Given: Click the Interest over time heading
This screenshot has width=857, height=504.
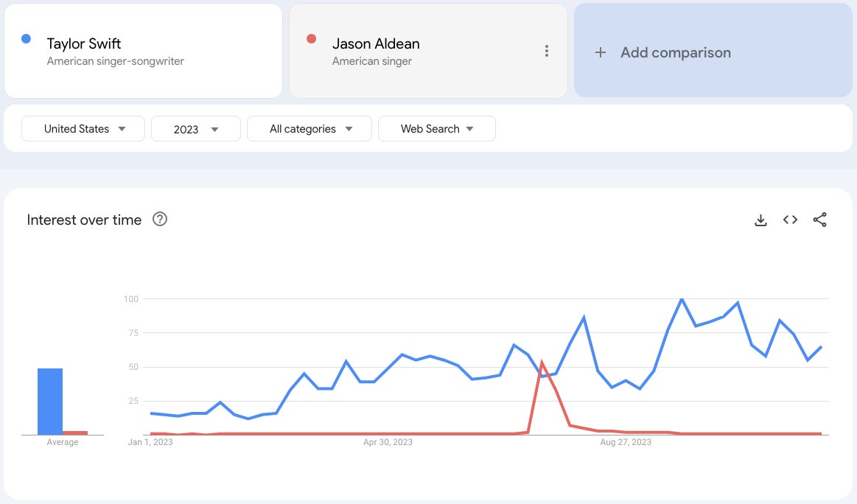Looking at the screenshot, I should (84, 220).
